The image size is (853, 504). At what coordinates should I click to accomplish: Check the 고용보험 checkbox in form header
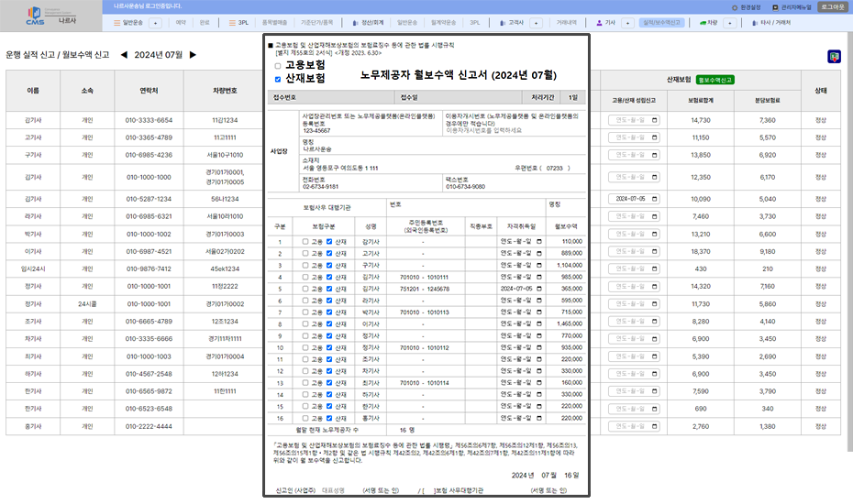pos(278,66)
